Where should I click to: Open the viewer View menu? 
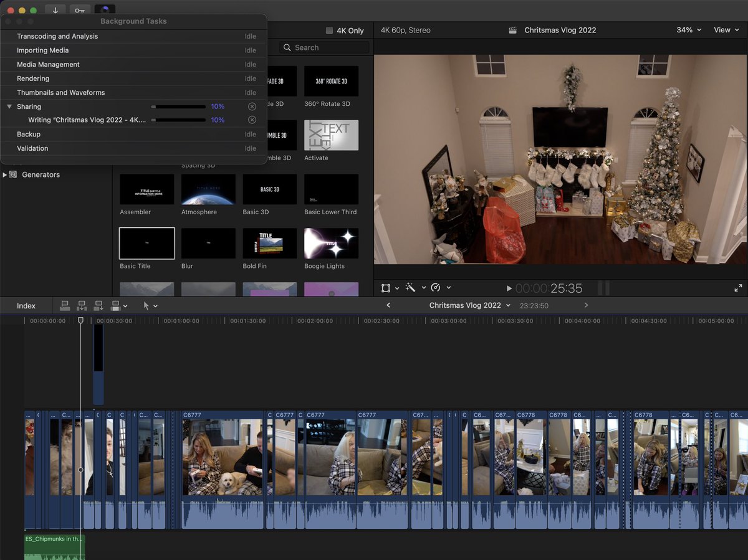pos(726,30)
